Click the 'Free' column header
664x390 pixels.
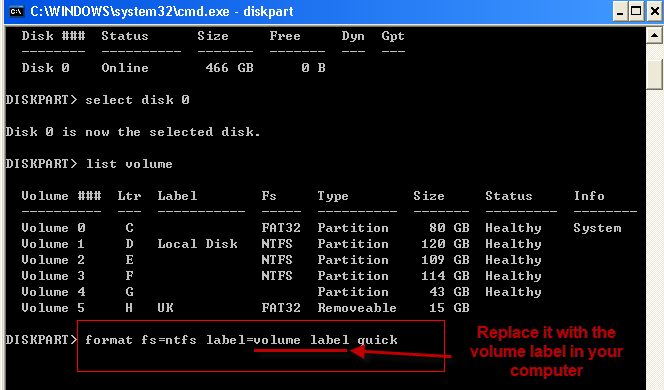(285, 36)
